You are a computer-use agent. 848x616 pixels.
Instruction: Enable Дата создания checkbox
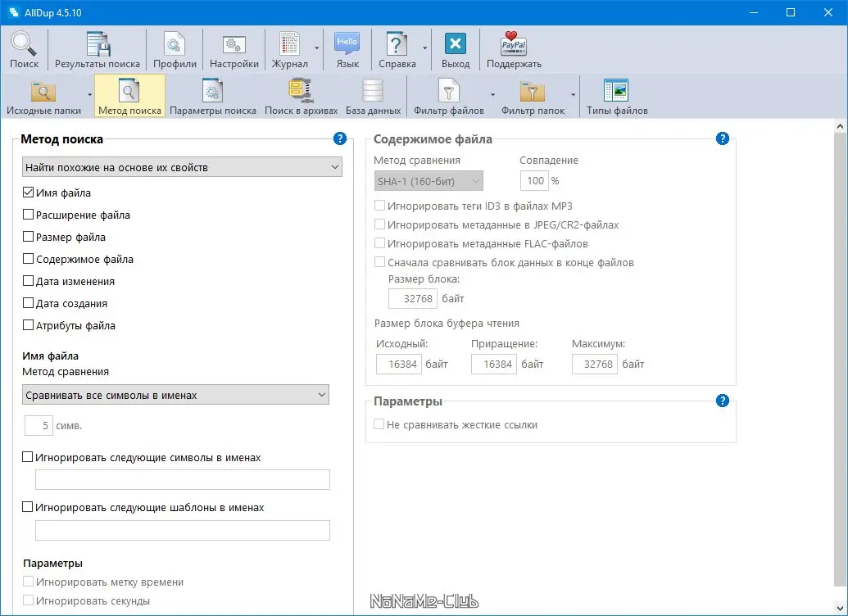pos(28,303)
